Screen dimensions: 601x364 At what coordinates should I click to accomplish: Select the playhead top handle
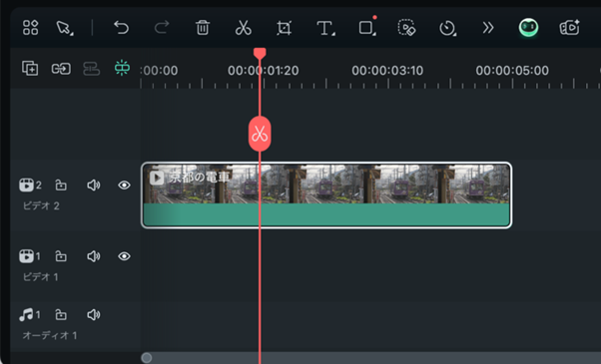tap(260, 53)
